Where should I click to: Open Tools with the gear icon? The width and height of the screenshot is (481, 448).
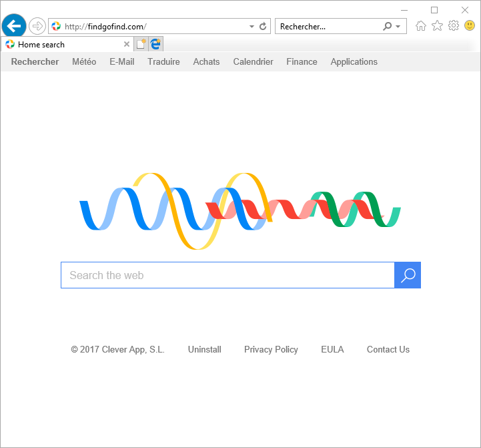454,26
